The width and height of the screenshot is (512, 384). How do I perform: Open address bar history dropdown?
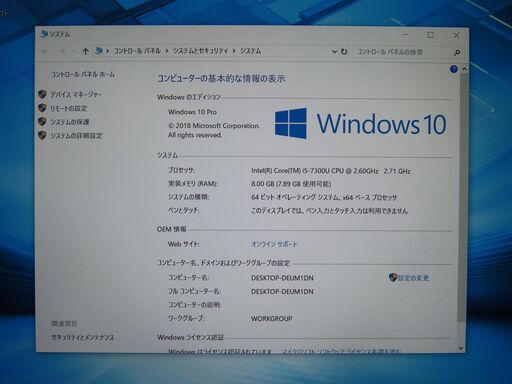334,52
